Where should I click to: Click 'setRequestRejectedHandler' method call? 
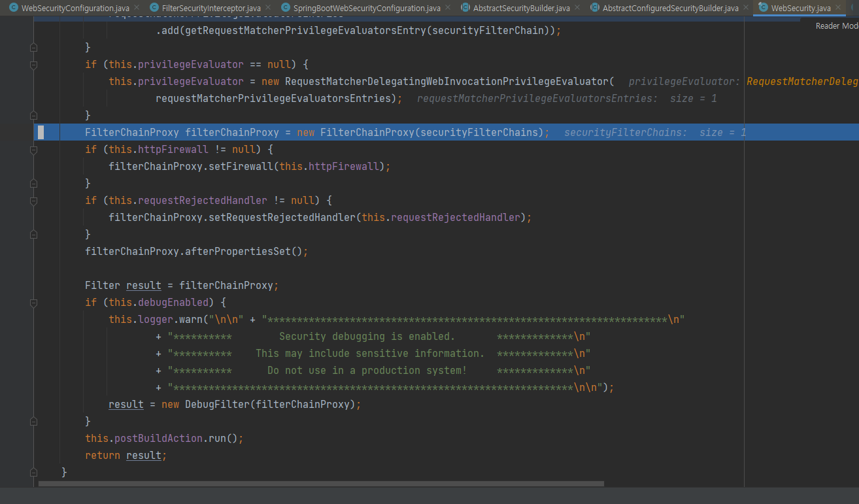tap(282, 218)
